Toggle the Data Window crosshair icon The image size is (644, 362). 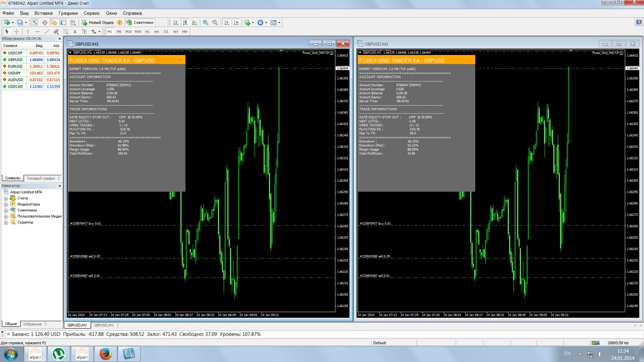[x=45, y=22]
